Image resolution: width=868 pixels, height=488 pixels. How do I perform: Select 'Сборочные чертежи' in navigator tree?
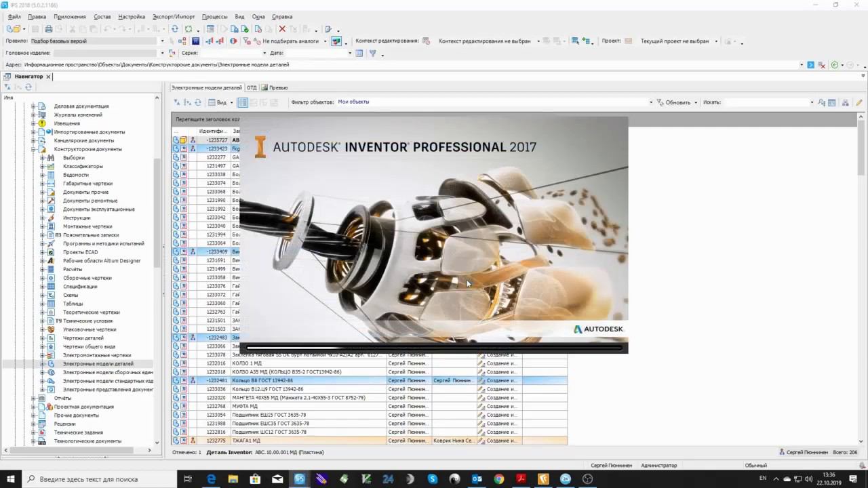click(x=87, y=278)
